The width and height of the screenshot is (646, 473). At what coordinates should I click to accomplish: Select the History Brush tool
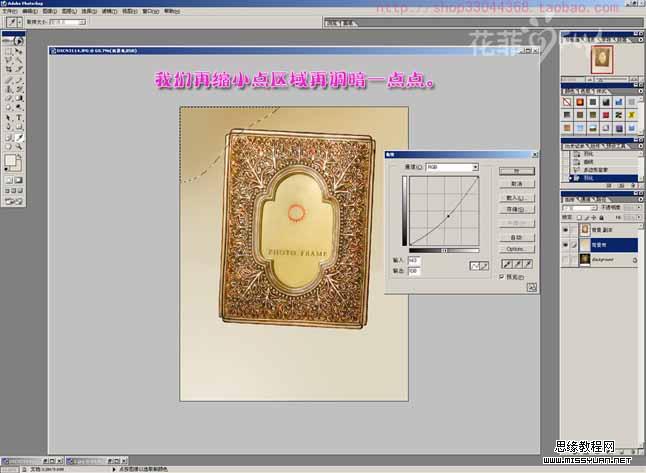[19, 89]
